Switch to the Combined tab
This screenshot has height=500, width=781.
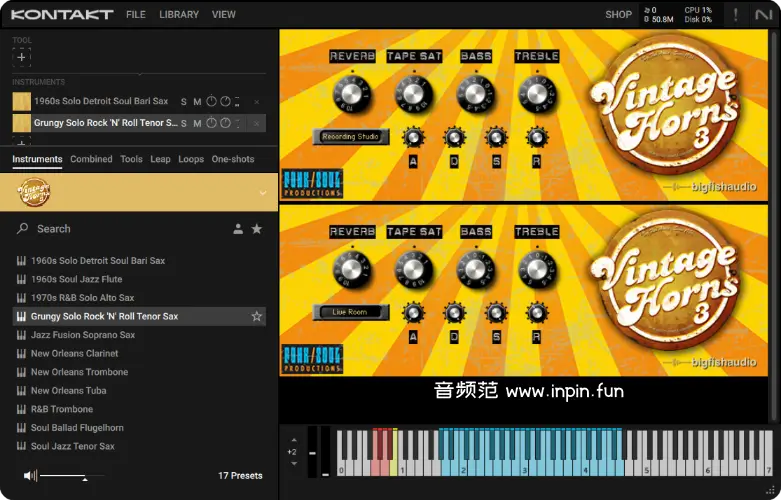pyautogui.click(x=91, y=159)
